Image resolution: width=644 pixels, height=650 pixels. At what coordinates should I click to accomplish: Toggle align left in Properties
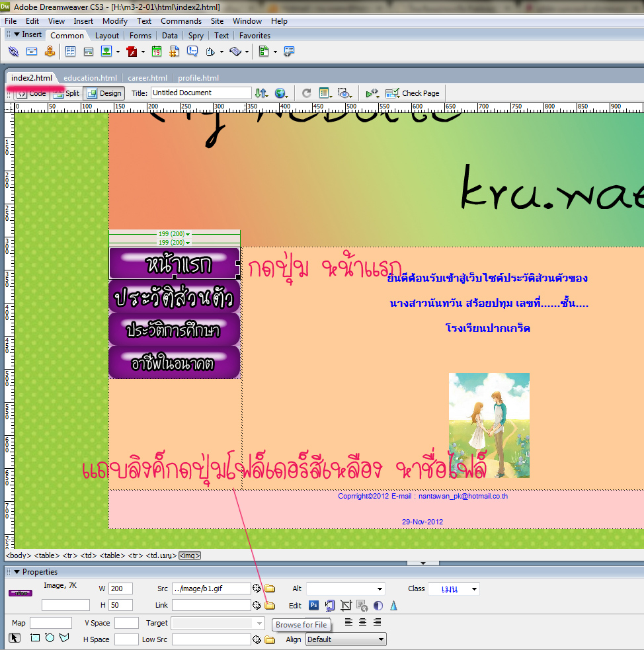pyautogui.click(x=349, y=622)
